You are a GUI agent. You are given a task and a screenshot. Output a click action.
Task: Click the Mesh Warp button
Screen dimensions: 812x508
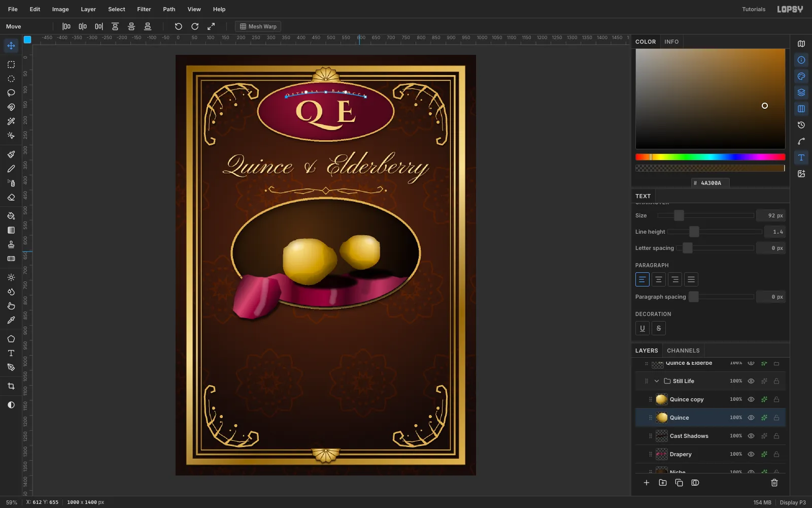[258, 26]
